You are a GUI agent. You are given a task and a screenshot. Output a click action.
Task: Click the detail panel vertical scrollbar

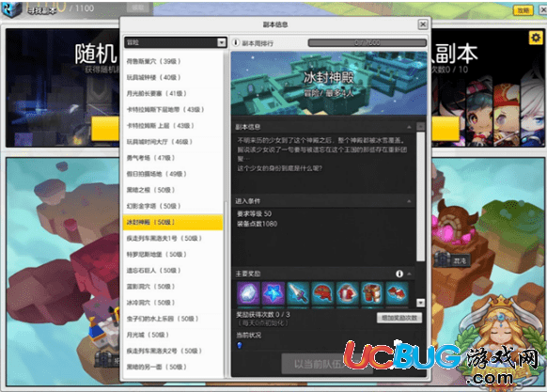click(421, 196)
